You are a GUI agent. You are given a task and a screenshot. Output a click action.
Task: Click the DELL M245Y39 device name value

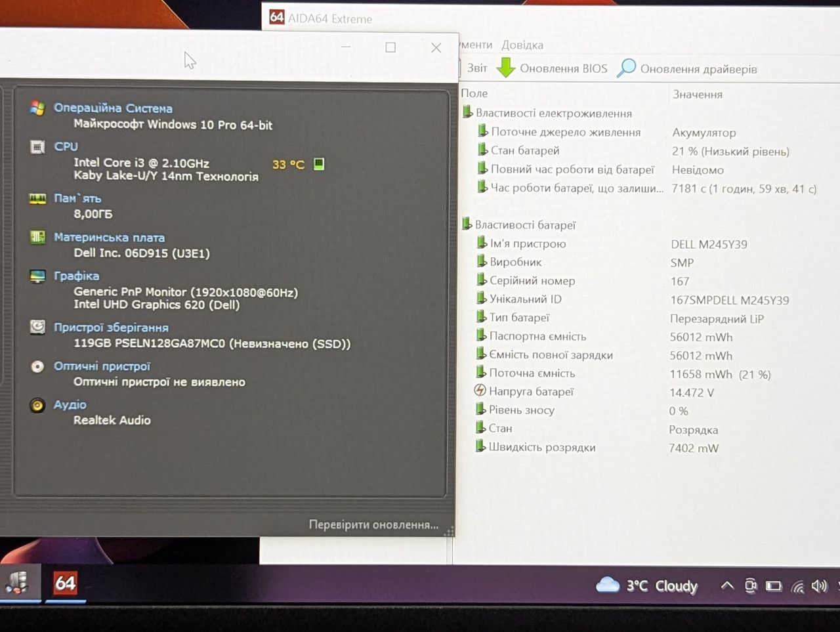709,244
